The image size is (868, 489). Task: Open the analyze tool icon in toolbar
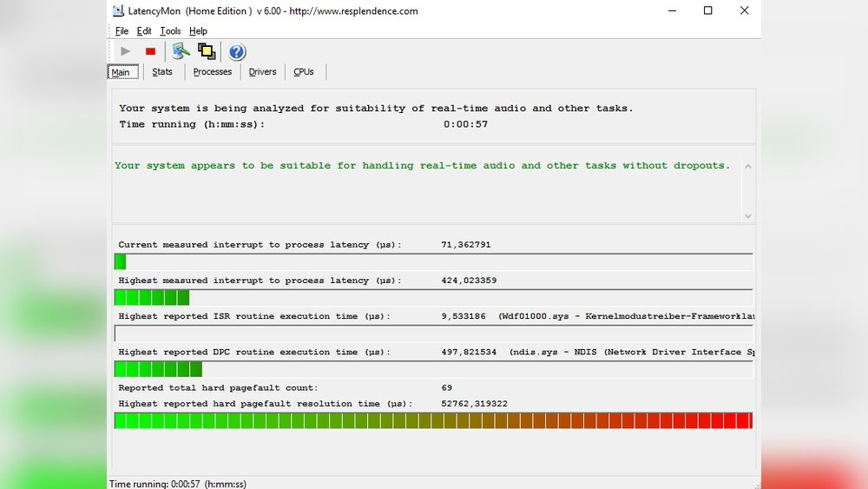[x=181, y=51]
